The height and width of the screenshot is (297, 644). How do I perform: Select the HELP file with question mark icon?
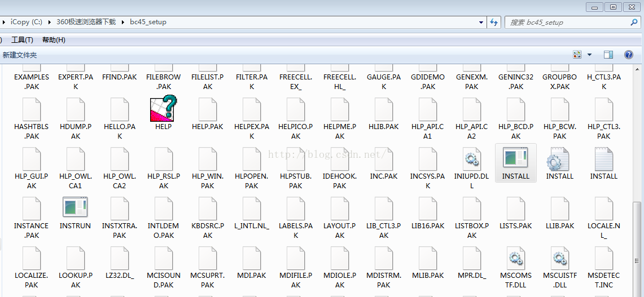click(x=164, y=108)
